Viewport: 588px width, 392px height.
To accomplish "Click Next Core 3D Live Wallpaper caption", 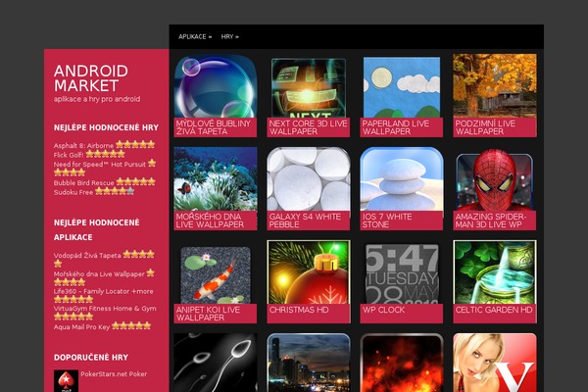I will [x=309, y=127].
